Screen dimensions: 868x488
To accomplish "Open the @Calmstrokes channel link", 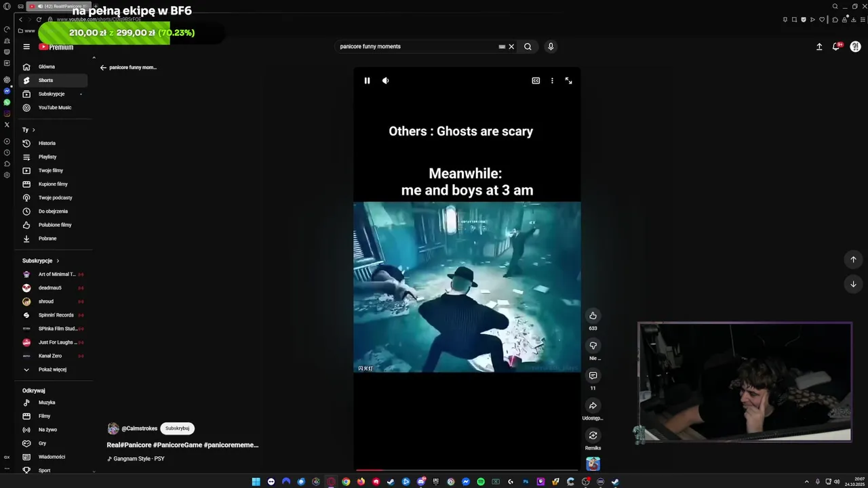I will click(139, 428).
